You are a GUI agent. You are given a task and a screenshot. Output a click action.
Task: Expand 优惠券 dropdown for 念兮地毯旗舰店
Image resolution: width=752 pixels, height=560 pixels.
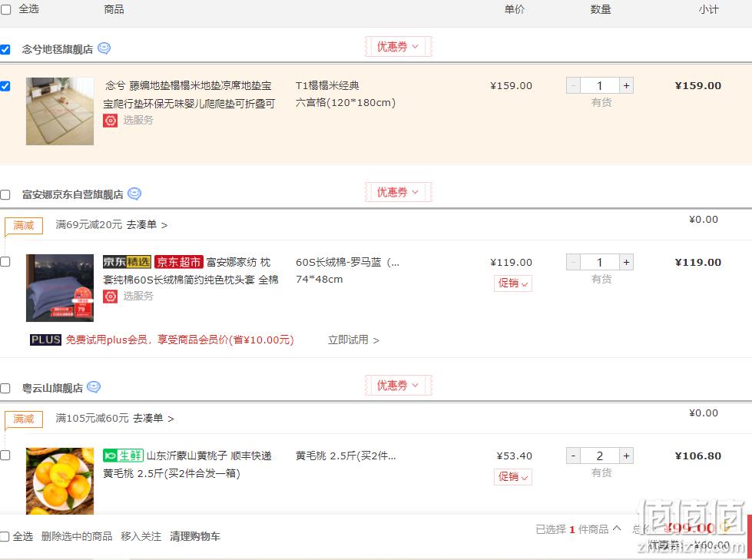point(398,47)
